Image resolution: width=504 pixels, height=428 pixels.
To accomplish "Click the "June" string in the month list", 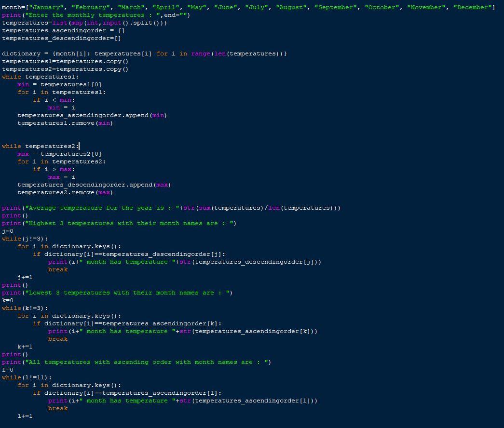I will (x=227, y=7).
